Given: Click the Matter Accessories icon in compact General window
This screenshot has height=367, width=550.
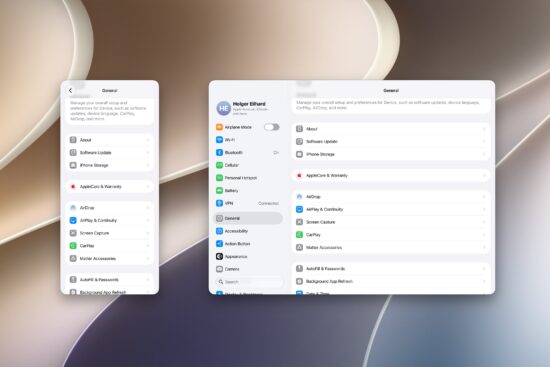Looking at the screenshot, I should (73, 258).
